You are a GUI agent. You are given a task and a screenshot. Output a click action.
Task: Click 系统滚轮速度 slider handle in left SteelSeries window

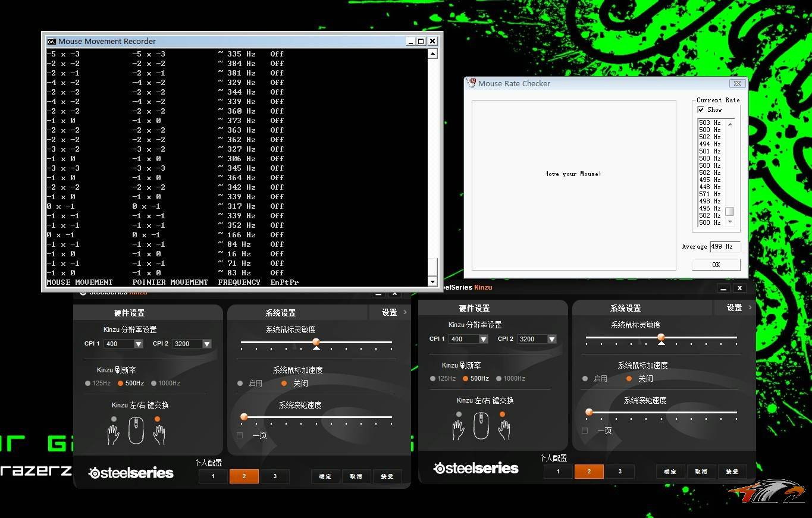[244, 417]
